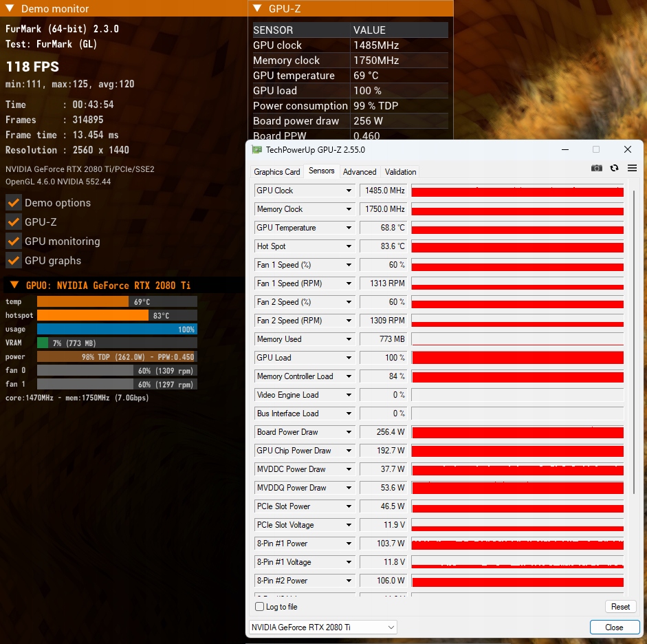
Task: Click the usage 100% blue bar
Action: pos(117,329)
